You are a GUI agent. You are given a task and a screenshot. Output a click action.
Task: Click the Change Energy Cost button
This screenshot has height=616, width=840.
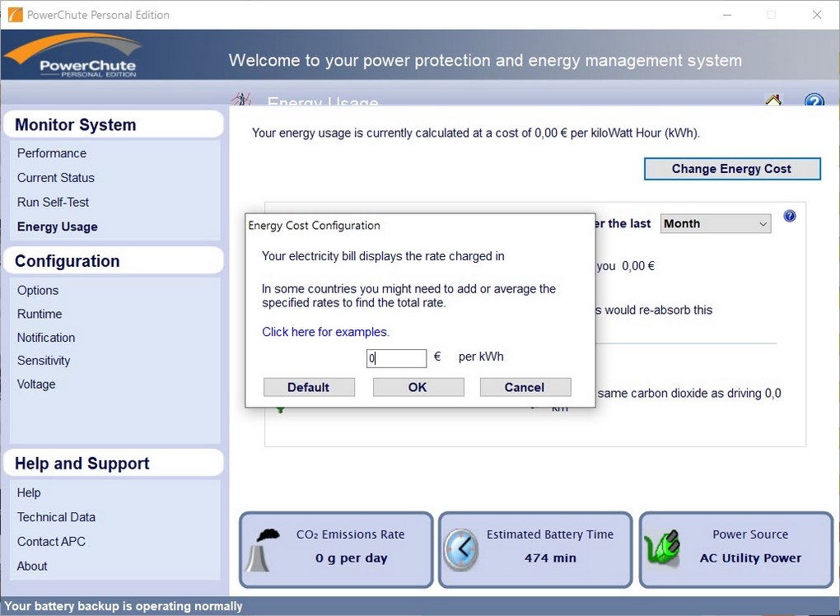coord(732,169)
